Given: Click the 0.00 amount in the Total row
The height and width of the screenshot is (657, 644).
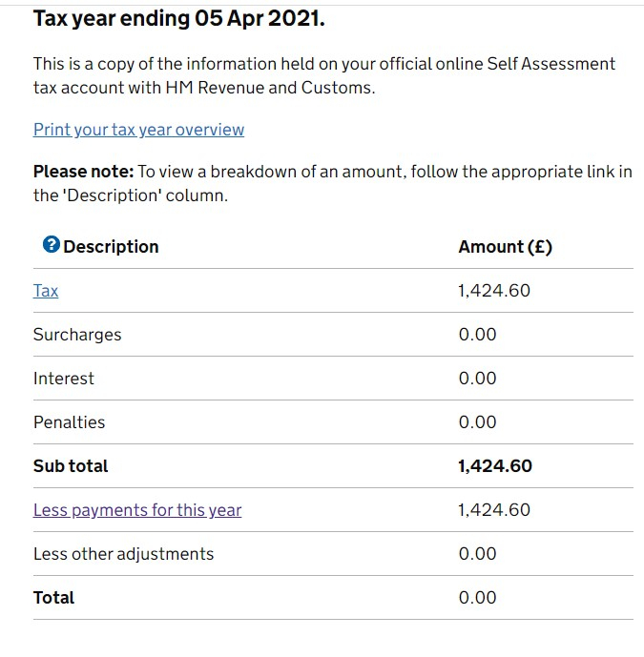Looking at the screenshot, I should 477,598.
